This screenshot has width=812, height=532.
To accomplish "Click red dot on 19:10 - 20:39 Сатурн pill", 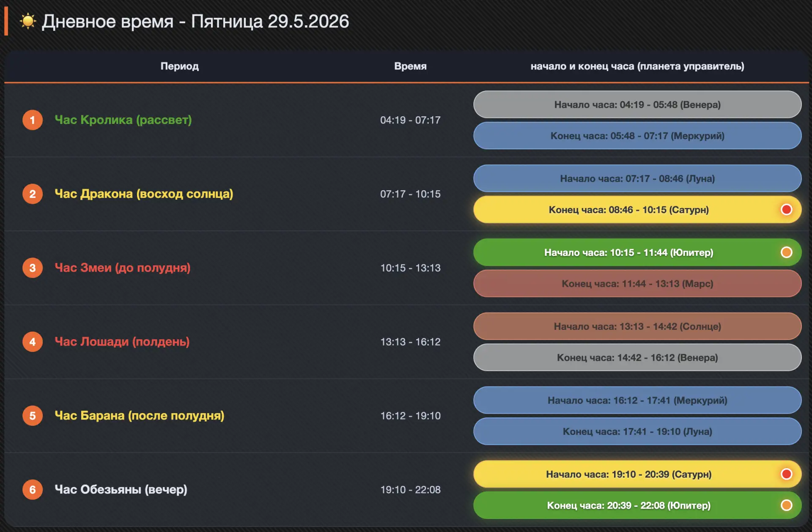I will [x=787, y=474].
